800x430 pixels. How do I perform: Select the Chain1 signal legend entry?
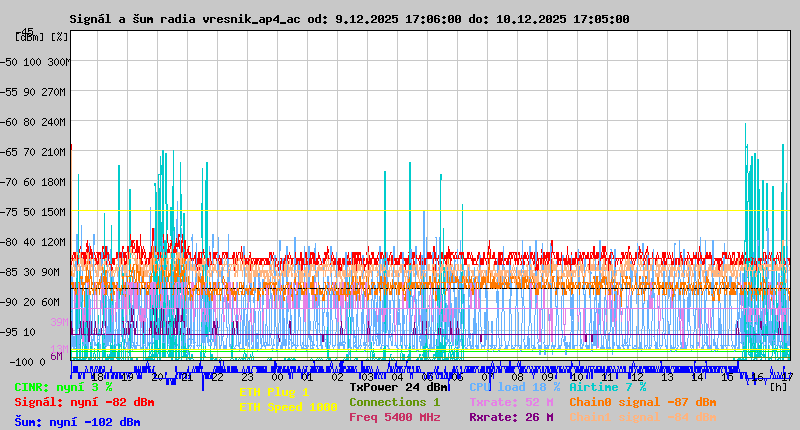pos(642,417)
